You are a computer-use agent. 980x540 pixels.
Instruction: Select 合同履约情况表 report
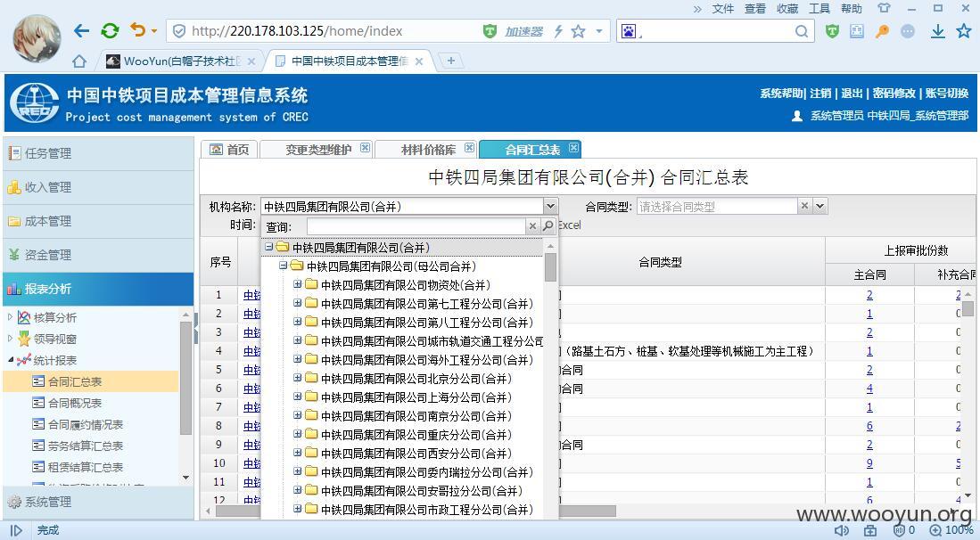(86, 424)
